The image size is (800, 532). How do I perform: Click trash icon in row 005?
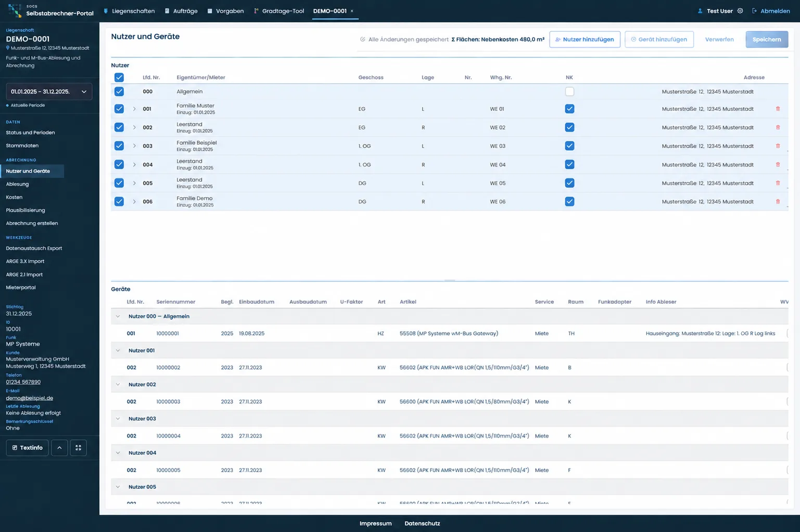[778, 183]
